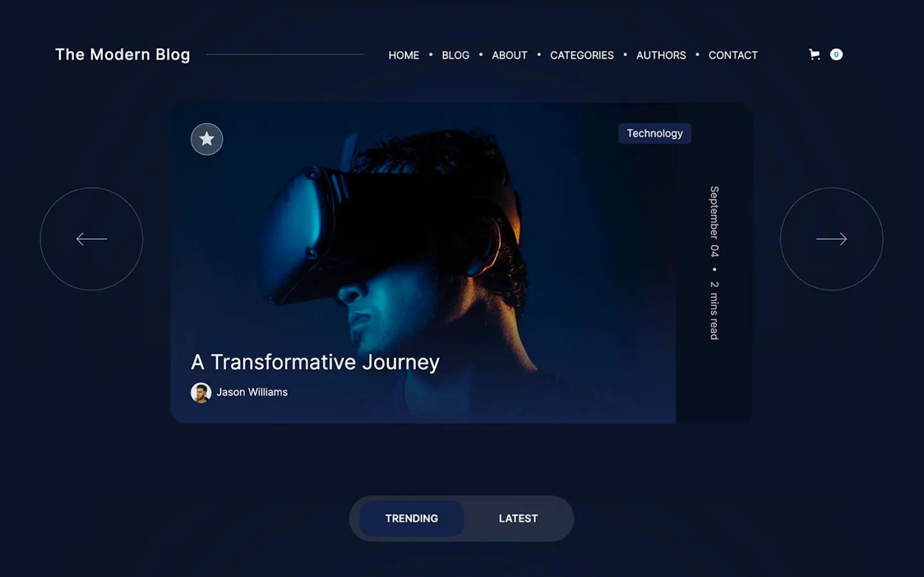Click The Modern Blog site logo

point(122,54)
